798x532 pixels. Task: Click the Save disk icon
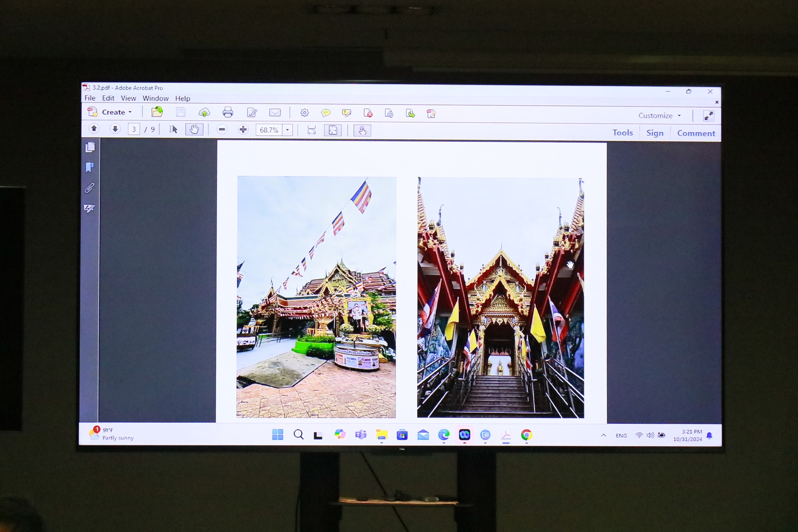(180, 112)
